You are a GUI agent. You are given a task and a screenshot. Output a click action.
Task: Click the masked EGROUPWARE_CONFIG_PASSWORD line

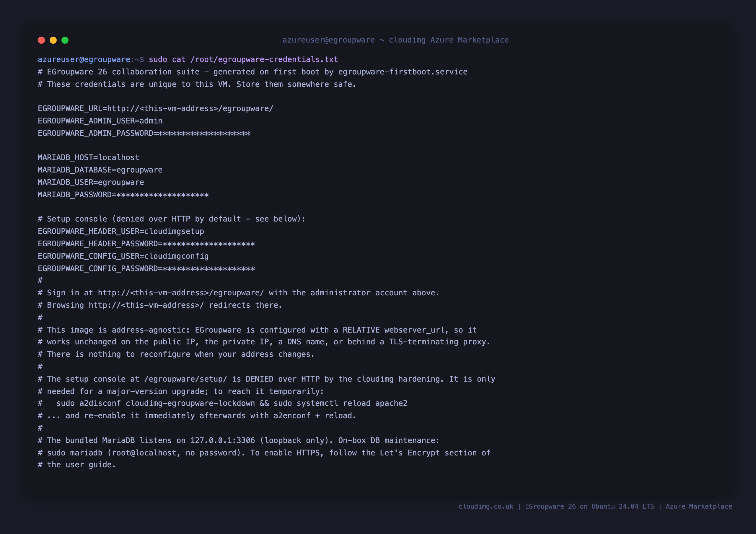pyautogui.click(x=146, y=269)
